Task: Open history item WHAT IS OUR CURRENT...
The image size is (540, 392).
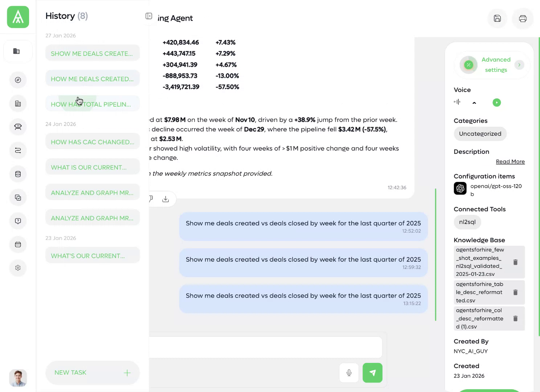Action: click(x=93, y=167)
